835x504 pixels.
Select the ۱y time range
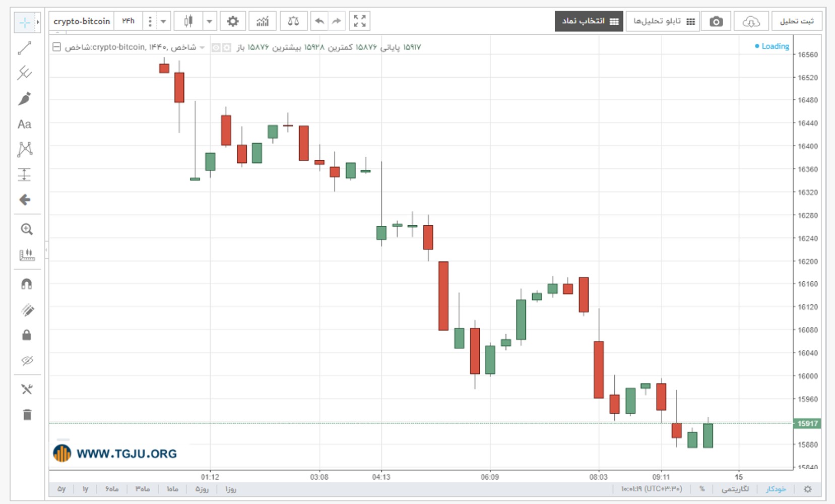[x=86, y=489]
